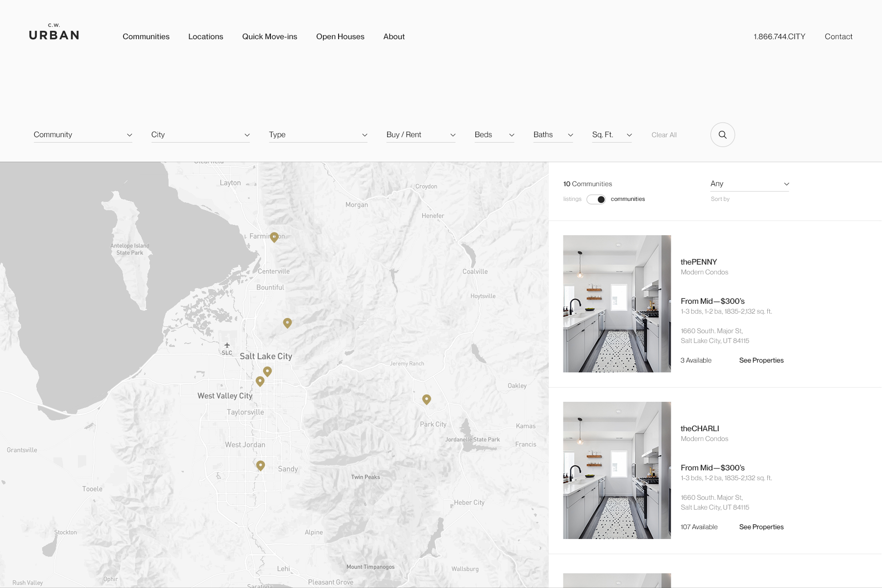Click the '10 Communities' count text
Viewport: 882px width, 588px height.
click(x=588, y=184)
